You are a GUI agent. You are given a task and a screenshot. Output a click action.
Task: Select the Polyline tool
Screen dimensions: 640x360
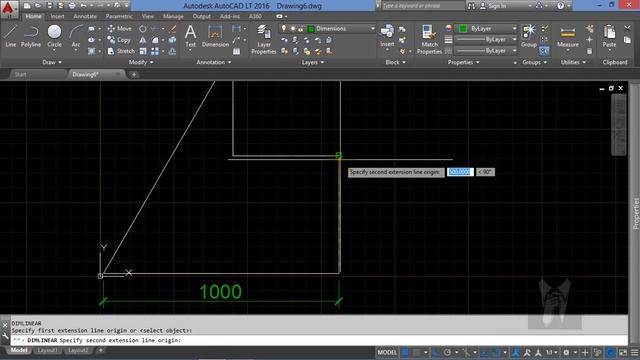coord(31,36)
